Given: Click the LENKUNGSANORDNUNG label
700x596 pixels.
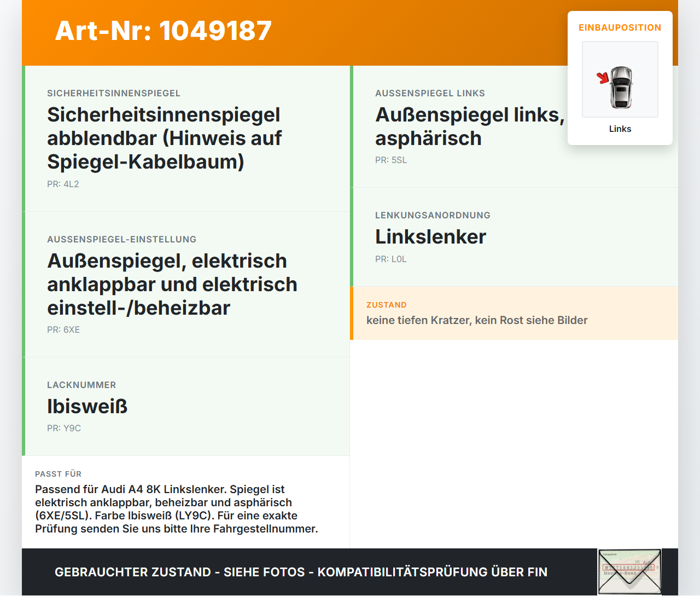Looking at the screenshot, I should [x=433, y=215].
